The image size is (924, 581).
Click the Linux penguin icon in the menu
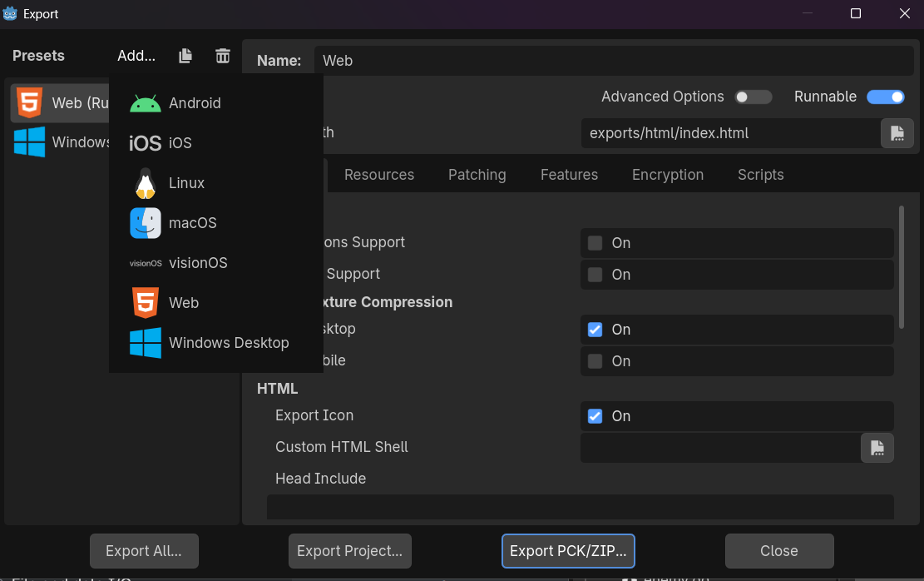point(145,183)
